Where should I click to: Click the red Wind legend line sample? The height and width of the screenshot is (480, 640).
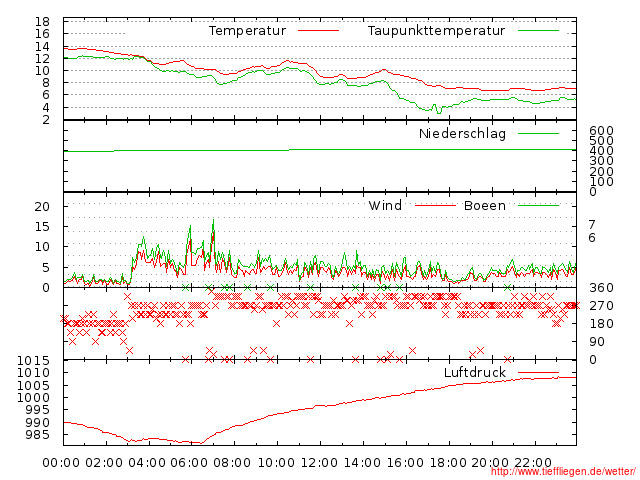[x=435, y=205]
